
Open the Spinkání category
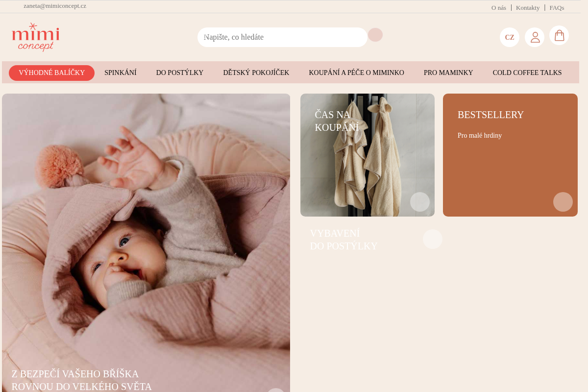coord(121,73)
